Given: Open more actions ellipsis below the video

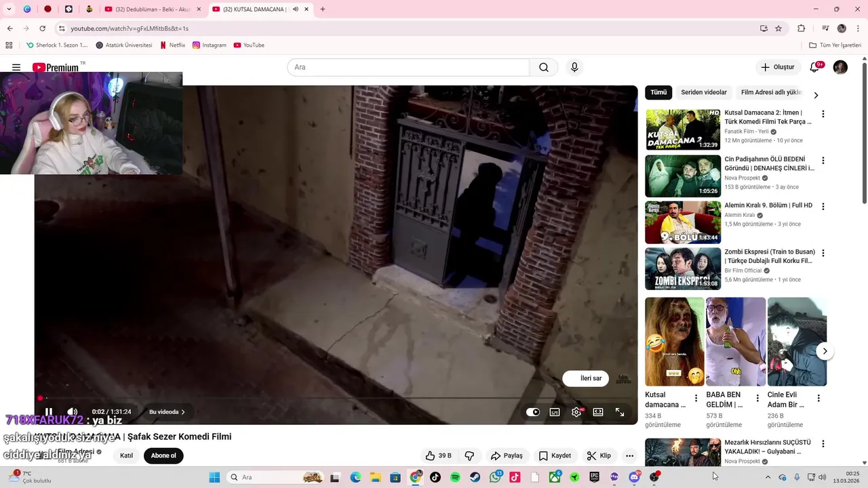Looking at the screenshot, I should click(x=629, y=455).
